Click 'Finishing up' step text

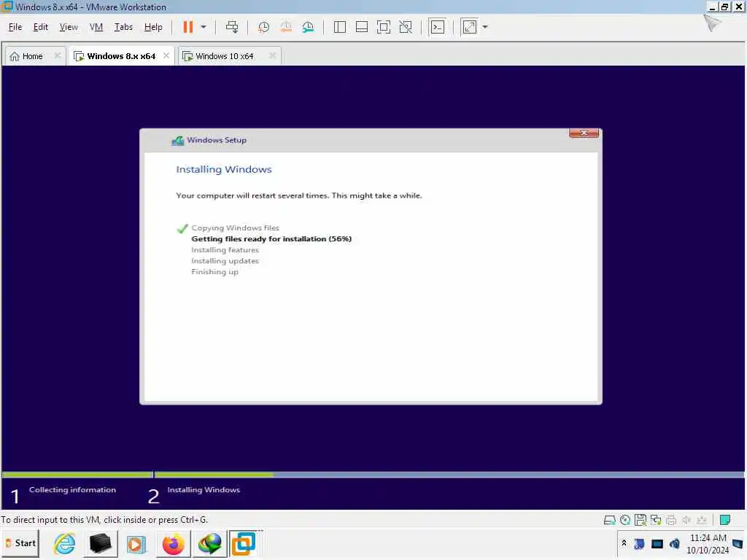(215, 272)
